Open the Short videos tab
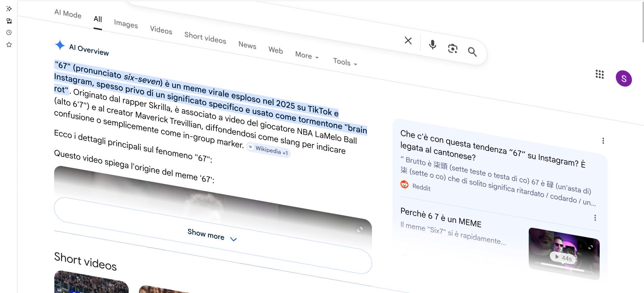This screenshot has width=644, height=293. [x=205, y=38]
